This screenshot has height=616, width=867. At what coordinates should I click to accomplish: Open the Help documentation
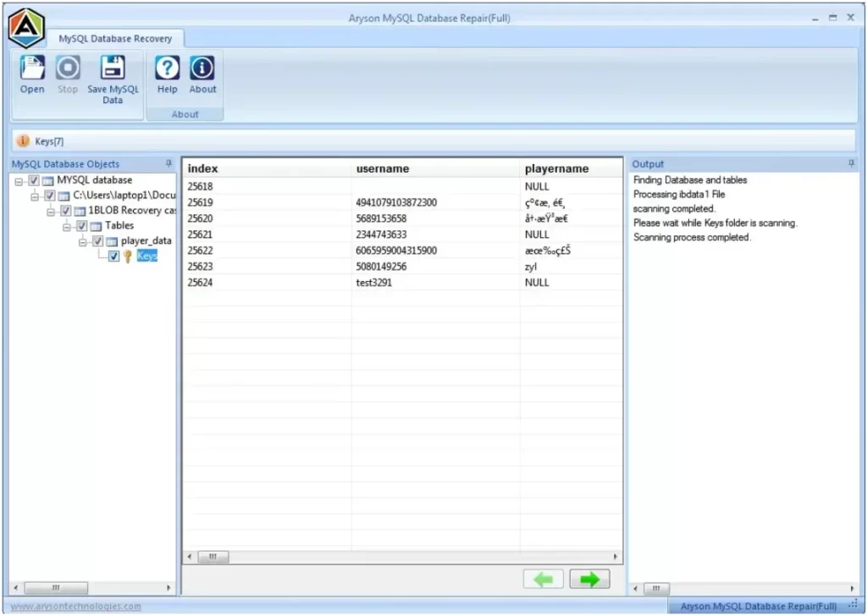(167, 74)
